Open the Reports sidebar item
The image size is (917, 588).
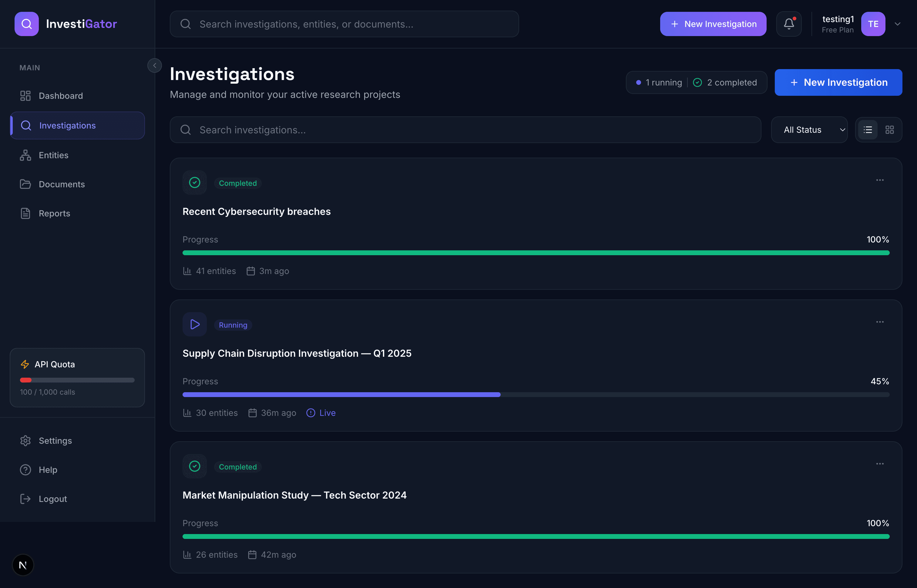point(54,213)
